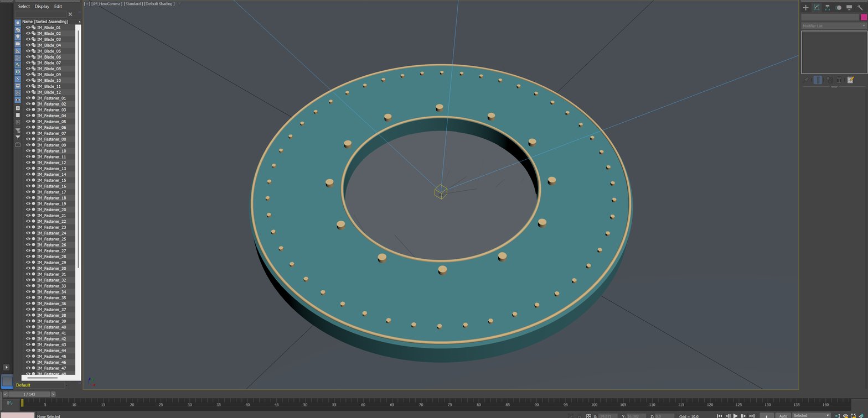Toggle visibility of IM_Fastener_30
868x418 pixels.
coord(28,268)
